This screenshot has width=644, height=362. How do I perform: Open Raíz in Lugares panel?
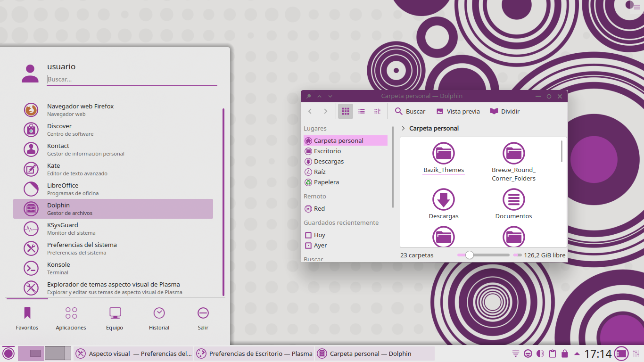(346, 172)
